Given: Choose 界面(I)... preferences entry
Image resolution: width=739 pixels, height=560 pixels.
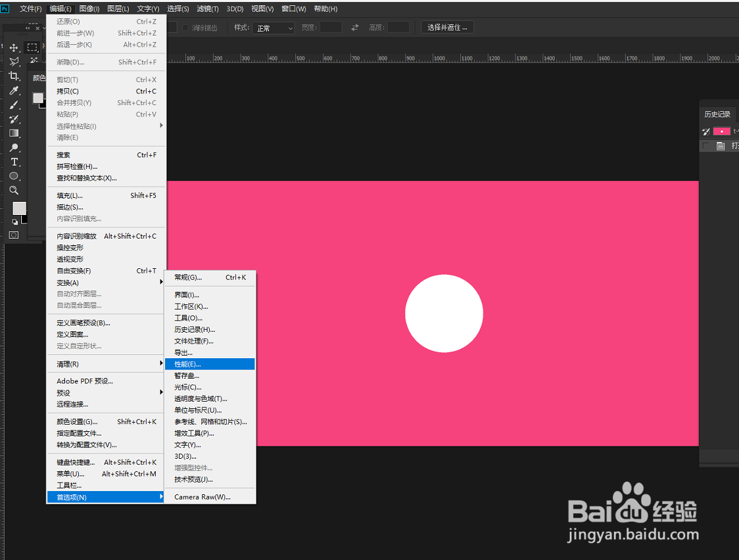Looking at the screenshot, I should tap(210, 295).
